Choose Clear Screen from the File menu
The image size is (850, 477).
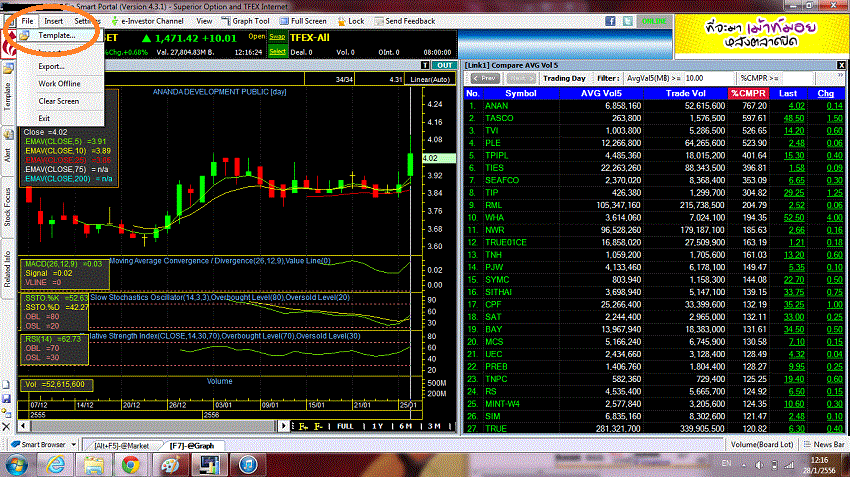tap(59, 101)
